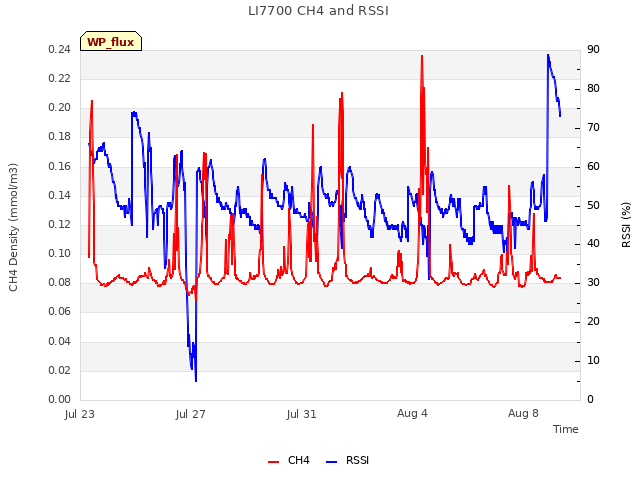Viewport: 640px width, 480px height.
Task: Click the 0.22 left axis label
Action: click(60, 78)
